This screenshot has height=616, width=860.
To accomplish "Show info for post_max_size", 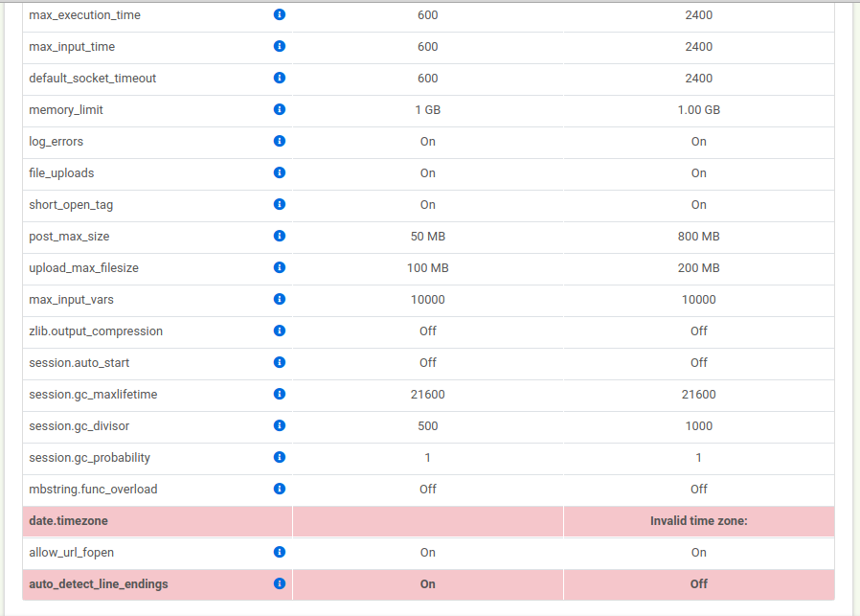I will click(280, 236).
